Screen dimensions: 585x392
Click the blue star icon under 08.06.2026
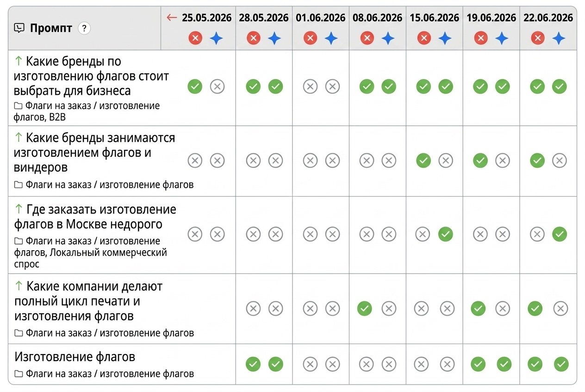(388, 38)
